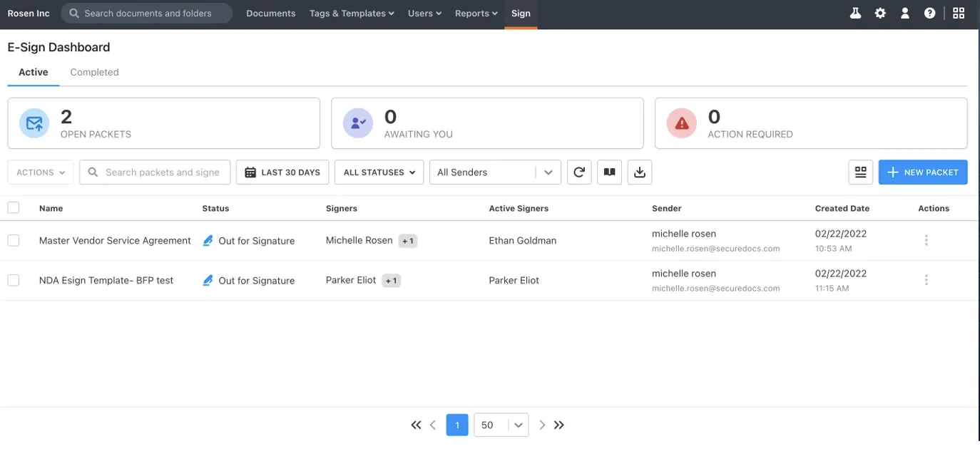Image resolution: width=980 pixels, height=456 pixels.
Task: Select the Master Vendor Service Agreement checkbox
Action: (14, 241)
